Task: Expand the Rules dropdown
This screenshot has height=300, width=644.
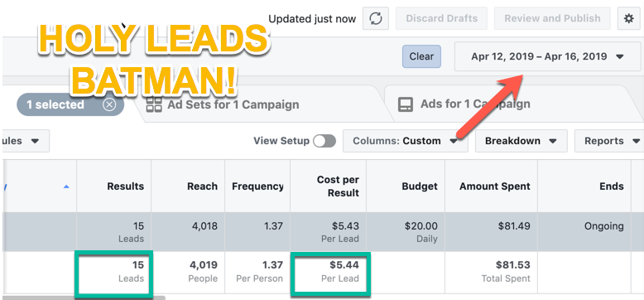Action: coord(25,141)
